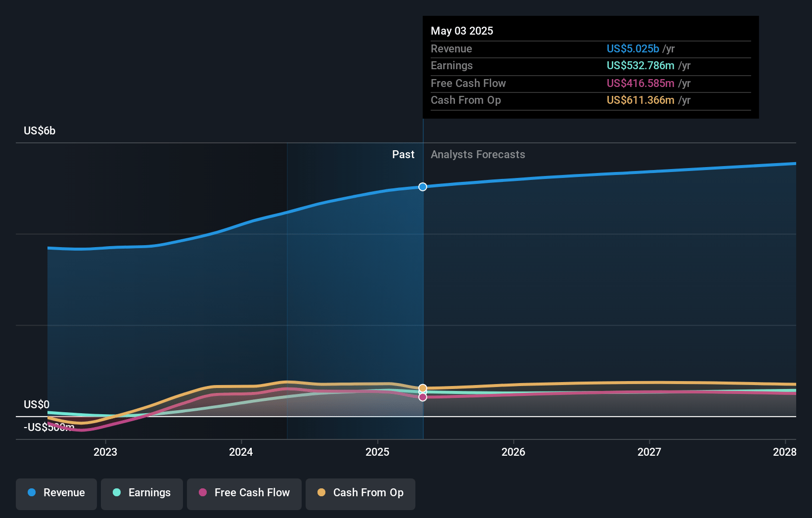Click the US$611.366m cash from op value
Screen dimensions: 812x518
click(x=640, y=100)
